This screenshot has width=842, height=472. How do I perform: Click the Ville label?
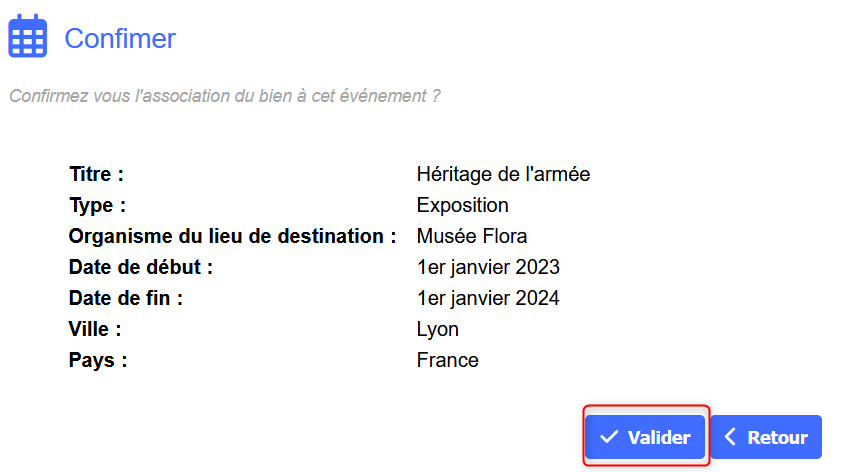coord(95,329)
